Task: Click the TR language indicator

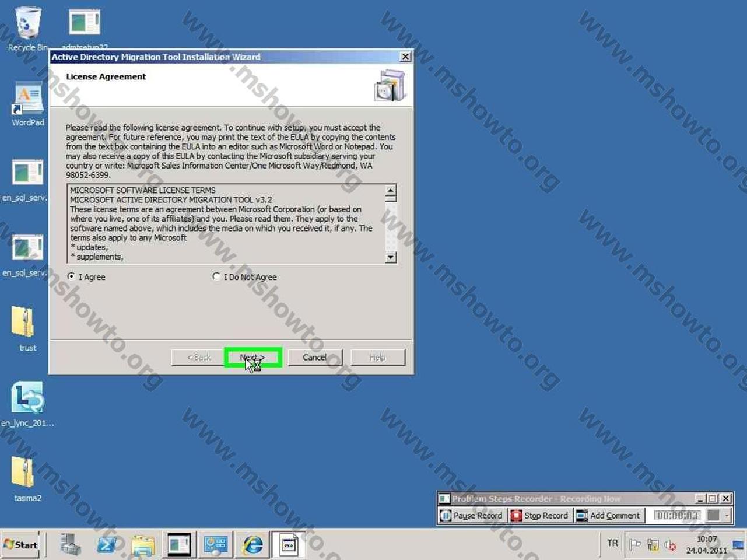Action: pyautogui.click(x=612, y=543)
